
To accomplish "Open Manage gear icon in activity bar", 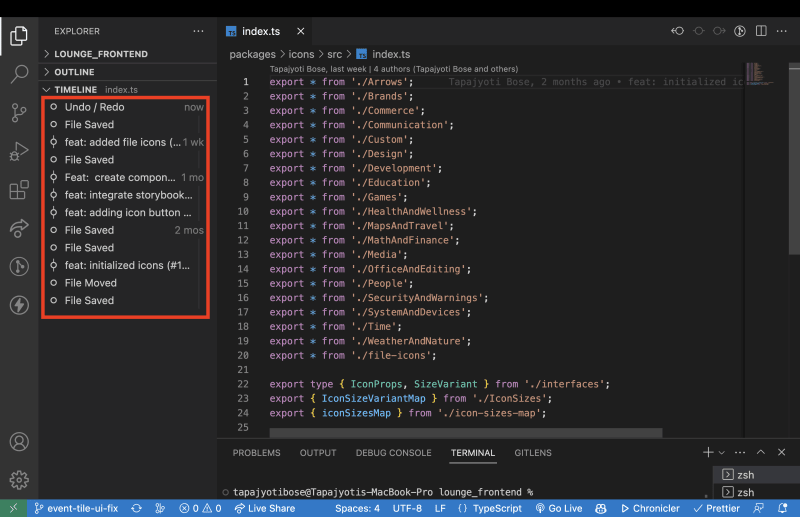I will click(x=19, y=480).
